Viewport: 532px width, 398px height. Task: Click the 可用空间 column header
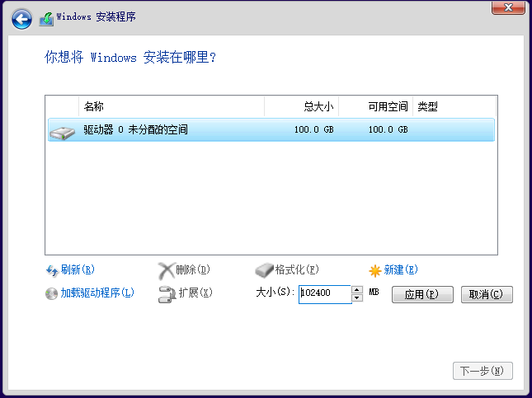tap(375, 107)
